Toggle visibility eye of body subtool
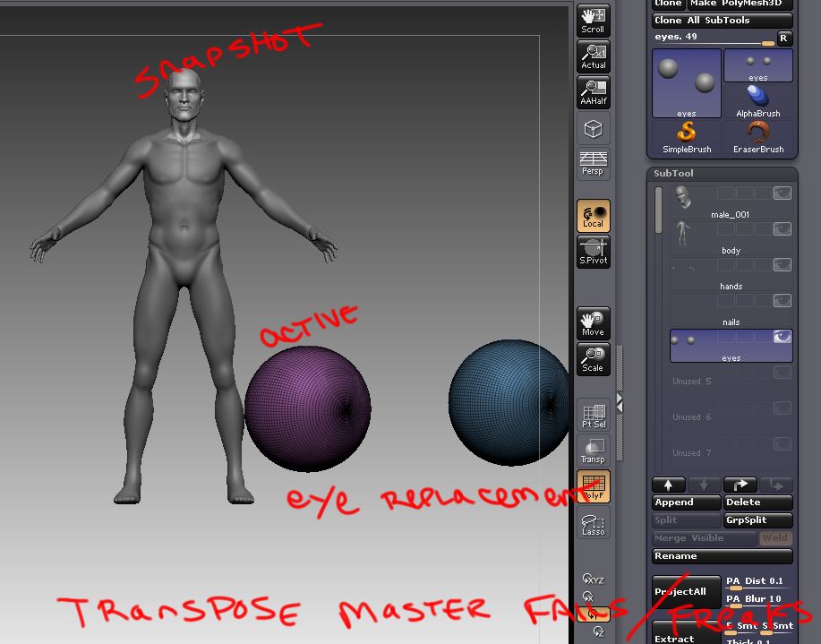This screenshot has height=644, width=821. [x=783, y=229]
